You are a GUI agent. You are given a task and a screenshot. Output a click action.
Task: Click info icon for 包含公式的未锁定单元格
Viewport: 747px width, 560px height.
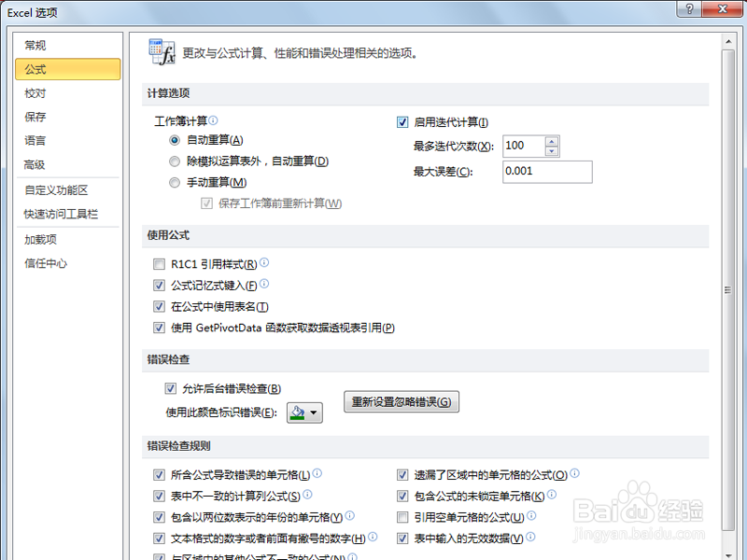click(x=552, y=495)
